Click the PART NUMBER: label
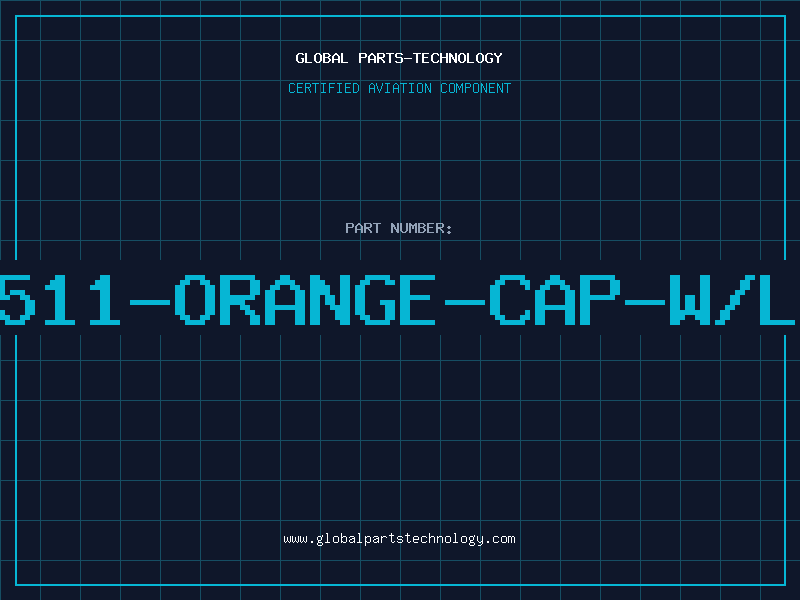Image resolution: width=800 pixels, height=600 pixels. click(399, 228)
